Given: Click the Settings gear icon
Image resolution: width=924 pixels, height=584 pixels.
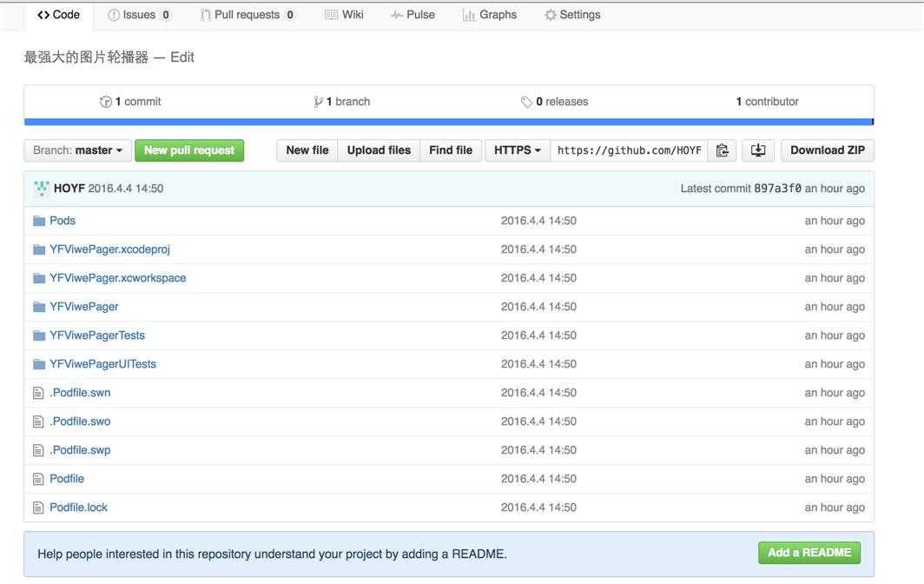Looking at the screenshot, I should click(551, 16).
